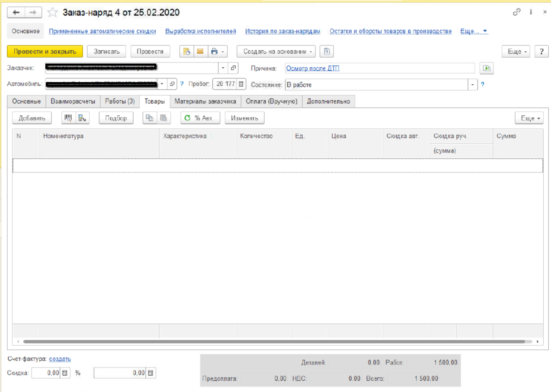
Task: Click the Записать button
Action: 107,51
